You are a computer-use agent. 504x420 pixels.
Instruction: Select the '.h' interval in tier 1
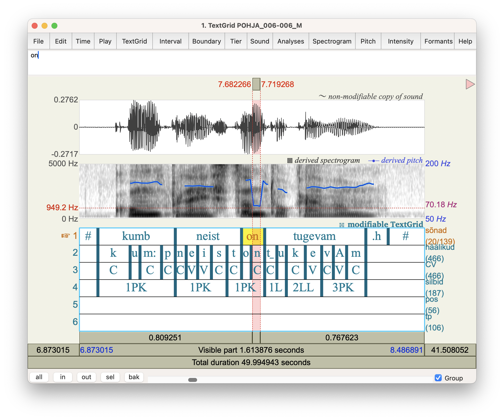tap(377, 236)
